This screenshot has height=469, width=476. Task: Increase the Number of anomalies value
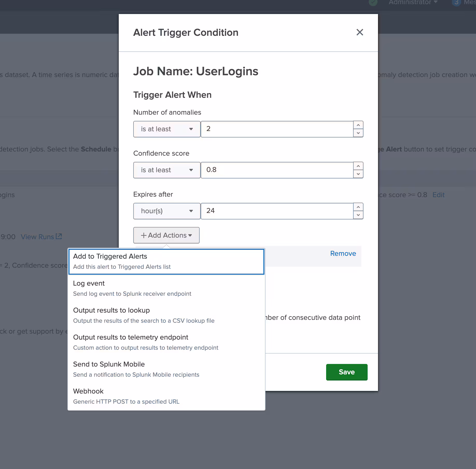tap(358, 125)
